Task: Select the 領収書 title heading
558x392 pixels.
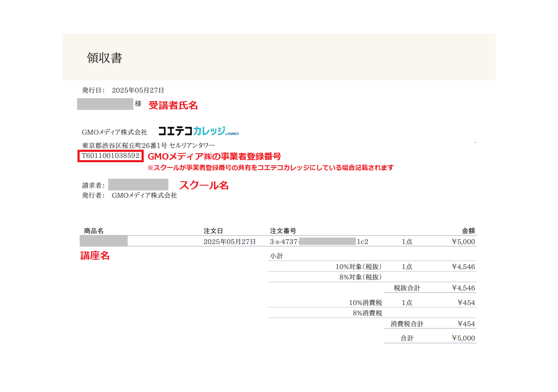Action: [104, 58]
